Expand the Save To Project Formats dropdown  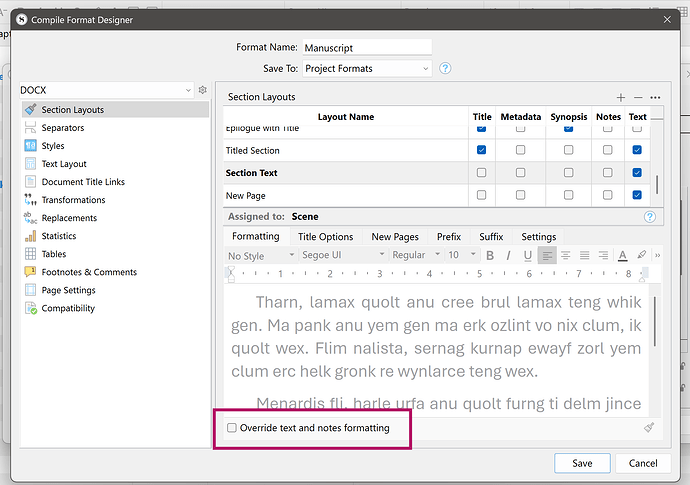click(x=366, y=68)
